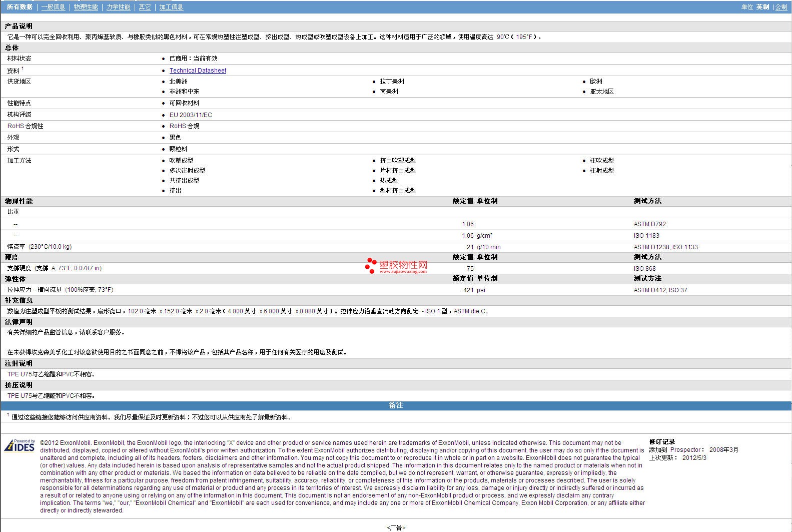Click the RoHS 合规性 row label
792x532 pixels.
25,126
